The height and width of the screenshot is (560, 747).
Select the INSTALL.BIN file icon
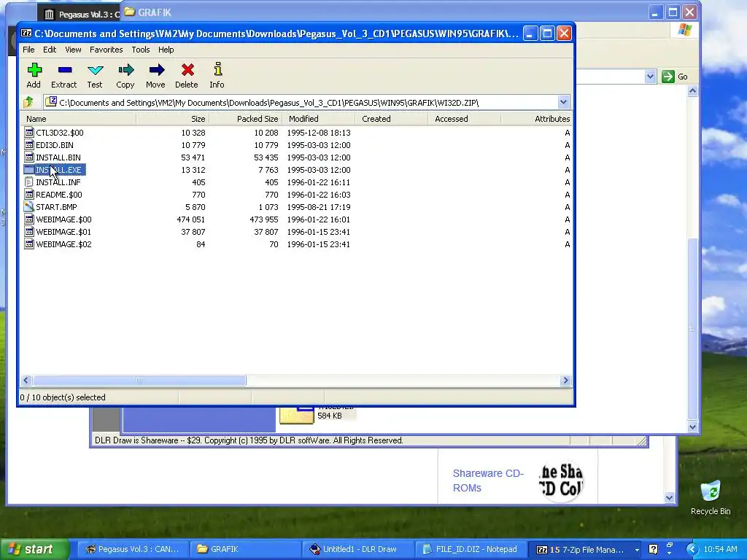coord(29,157)
